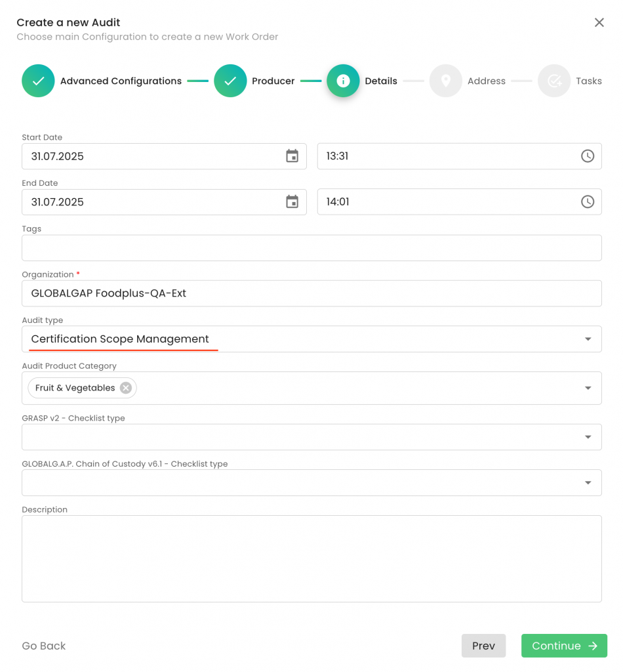Open the End Date calendar picker icon
The width and height of the screenshot is (623, 672).
pyautogui.click(x=292, y=202)
